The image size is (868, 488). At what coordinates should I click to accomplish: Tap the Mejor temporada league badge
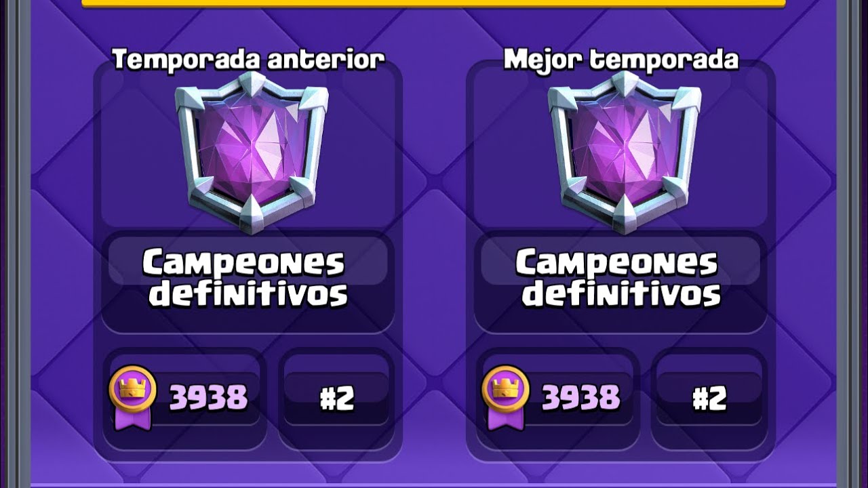click(625, 152)
